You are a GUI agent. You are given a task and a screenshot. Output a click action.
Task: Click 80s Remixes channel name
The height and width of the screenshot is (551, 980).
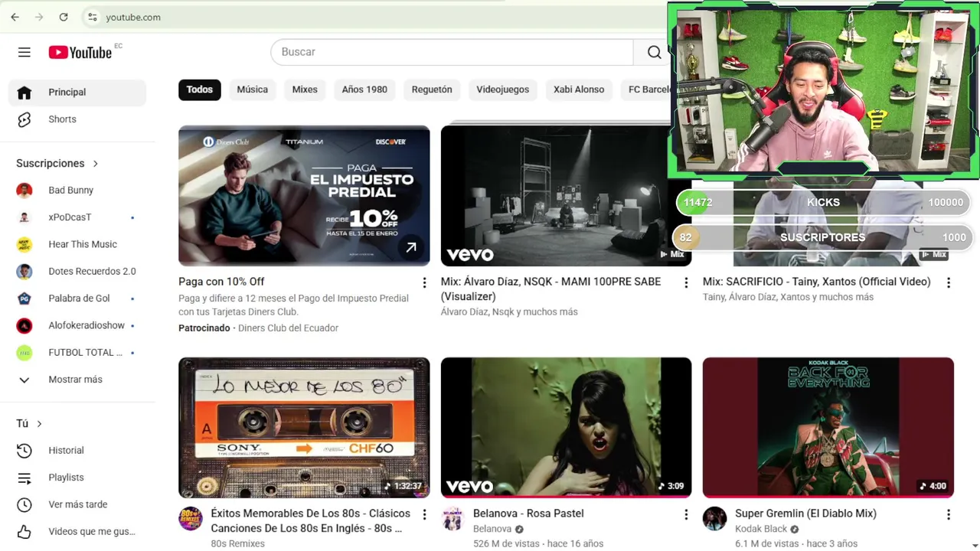[x=237, y=543]
